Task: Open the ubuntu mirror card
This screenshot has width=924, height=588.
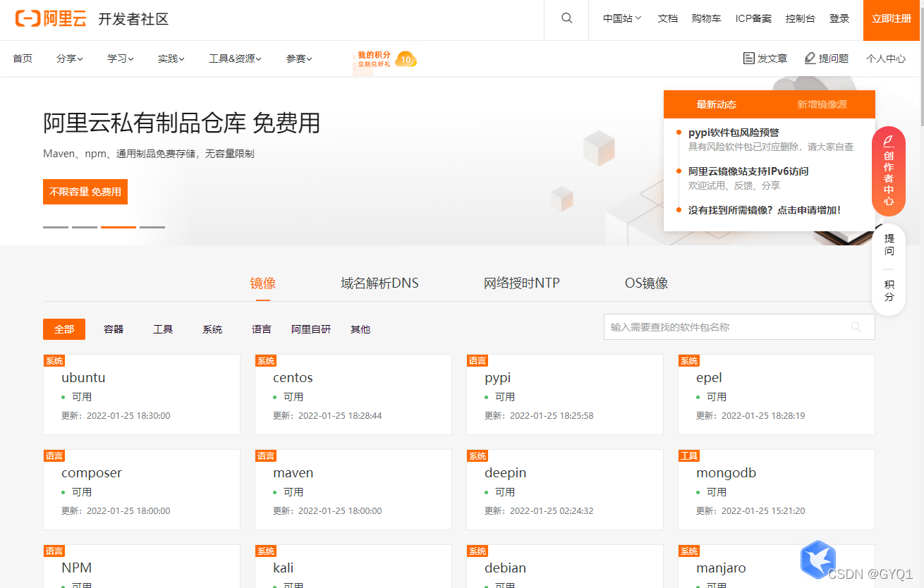Action: [x=142, y=394]
